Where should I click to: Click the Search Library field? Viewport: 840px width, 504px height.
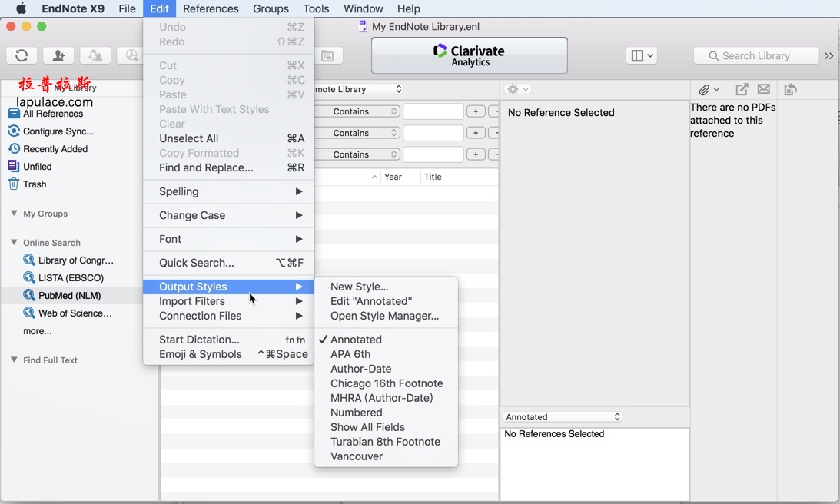tap(756, 56)
